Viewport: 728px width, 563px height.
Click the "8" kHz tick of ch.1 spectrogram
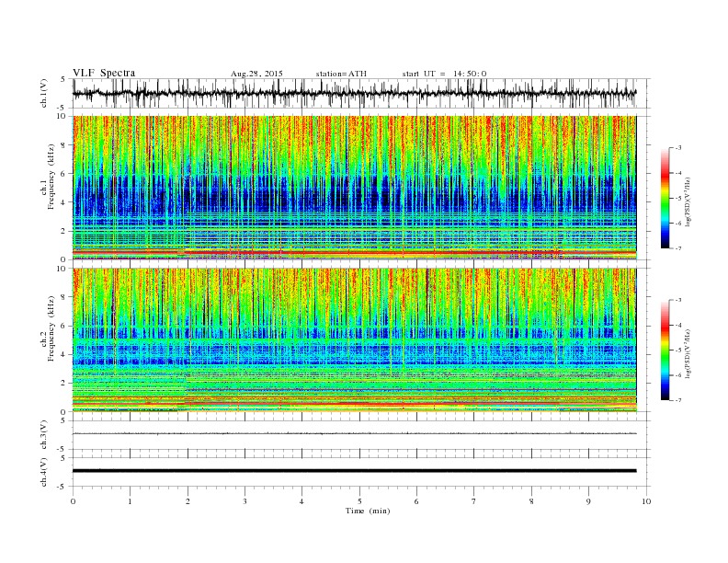63,145
